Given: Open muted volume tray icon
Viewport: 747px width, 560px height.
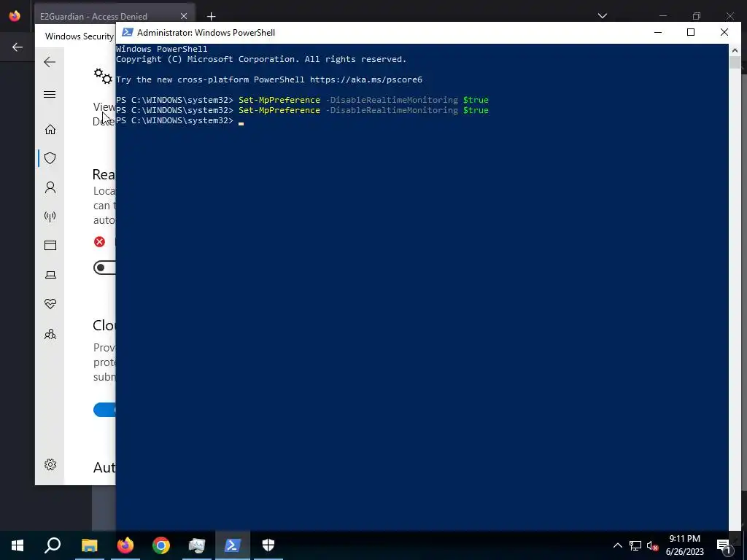Looking at the screenshot, I should tap(652, 545).
